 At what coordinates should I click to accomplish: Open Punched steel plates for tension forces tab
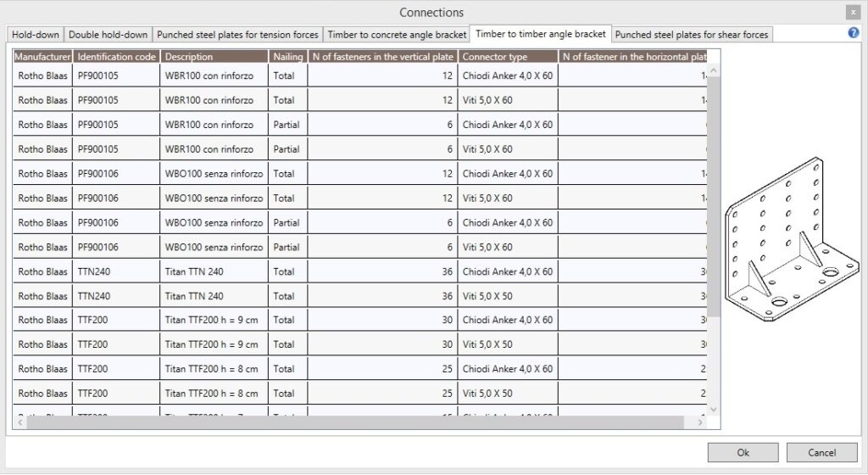coord(237,35)
